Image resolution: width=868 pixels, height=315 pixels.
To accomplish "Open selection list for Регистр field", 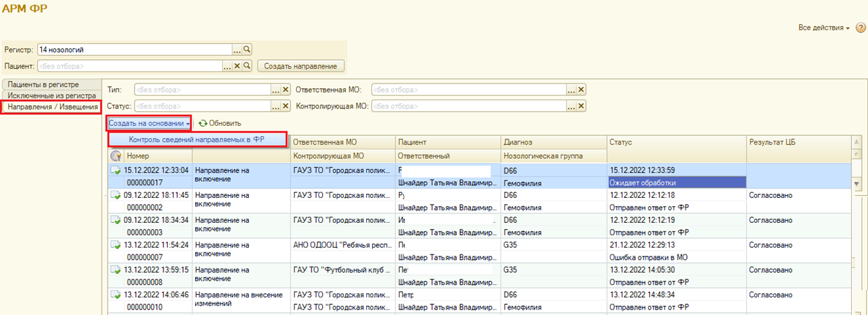I will (237, 50).
